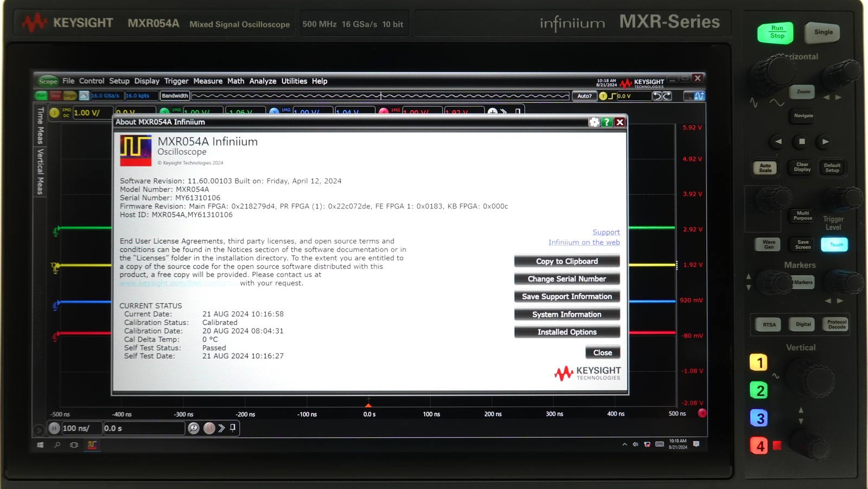Click the blue icon at toolbar far right

tap(699, 96)
